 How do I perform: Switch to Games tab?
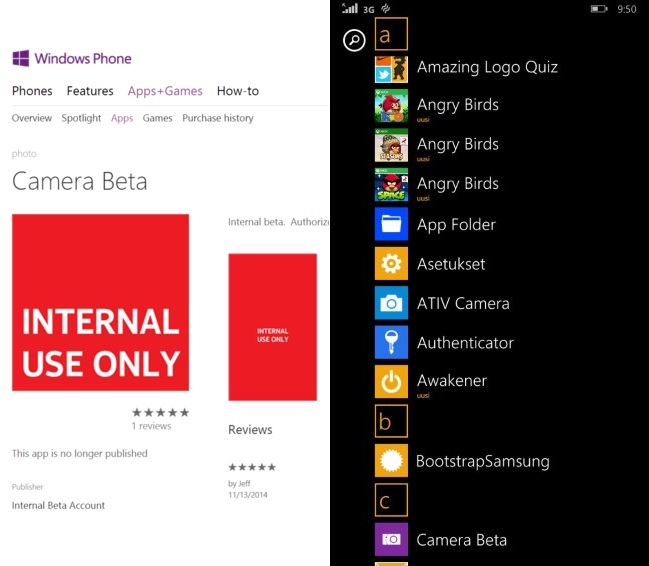tap(157, 118)
